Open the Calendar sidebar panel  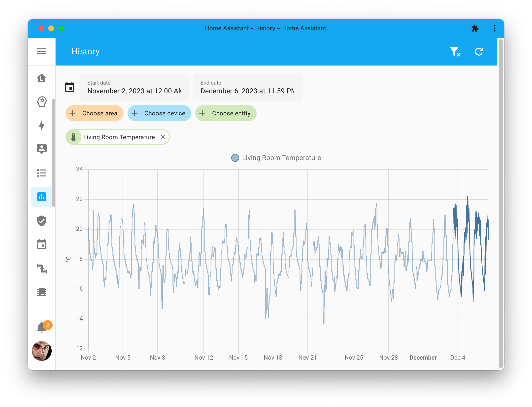pos(41,244)
